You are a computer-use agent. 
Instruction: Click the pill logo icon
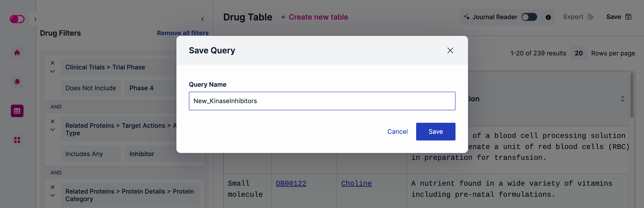(17, 19)
